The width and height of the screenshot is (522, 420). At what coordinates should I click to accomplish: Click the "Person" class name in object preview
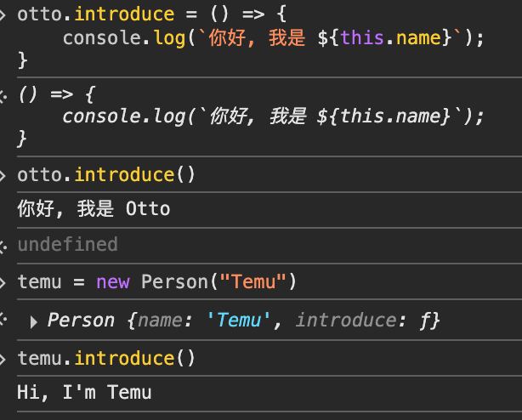coord(81,321)
